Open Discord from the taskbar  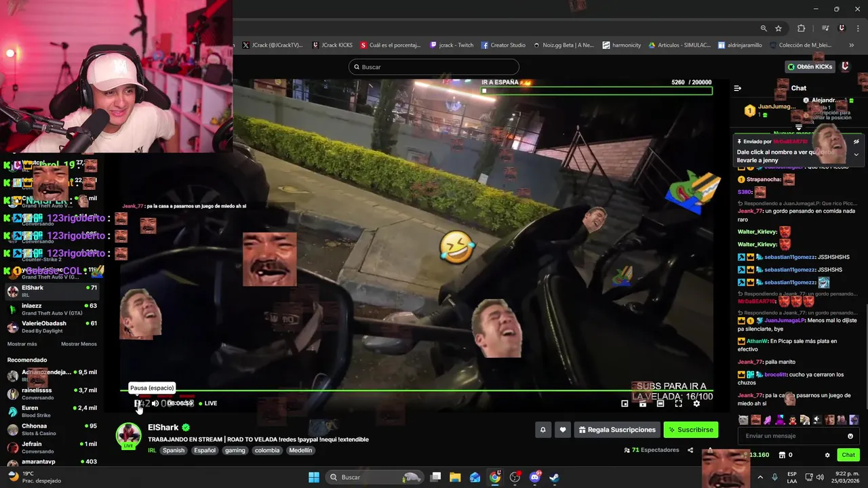click(x=534, y=477)
